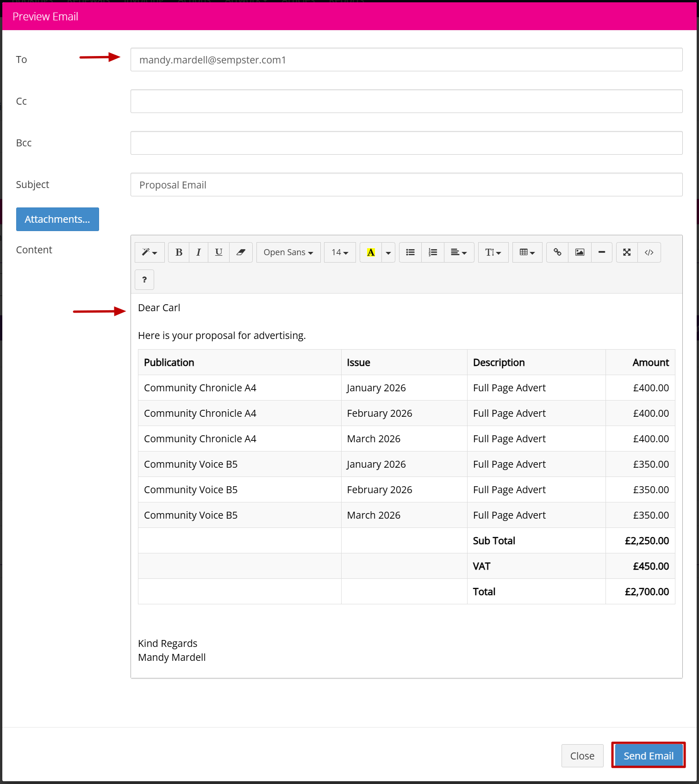
Task: Insert a hyperlink with the link icon
Action: (x=557, y=252)
